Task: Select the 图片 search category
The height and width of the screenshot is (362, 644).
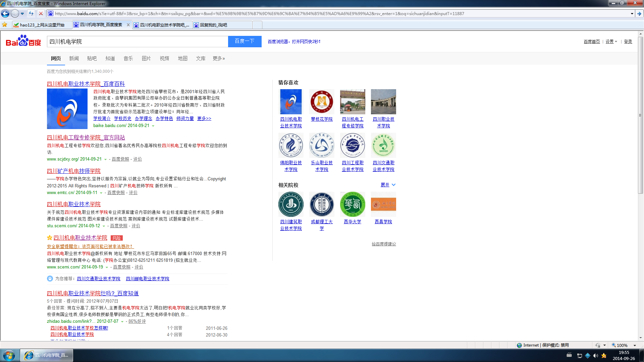Action: 146,58
